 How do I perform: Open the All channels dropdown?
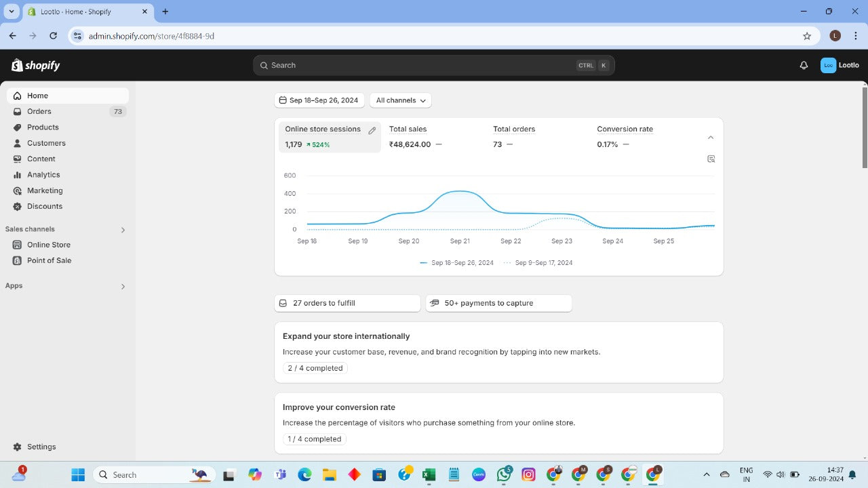pos(400,100)
